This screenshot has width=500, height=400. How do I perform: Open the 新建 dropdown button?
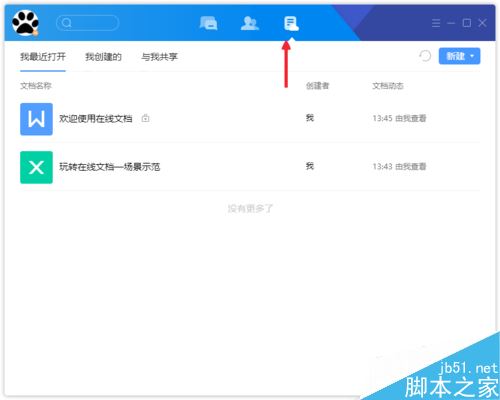[459, 56]
